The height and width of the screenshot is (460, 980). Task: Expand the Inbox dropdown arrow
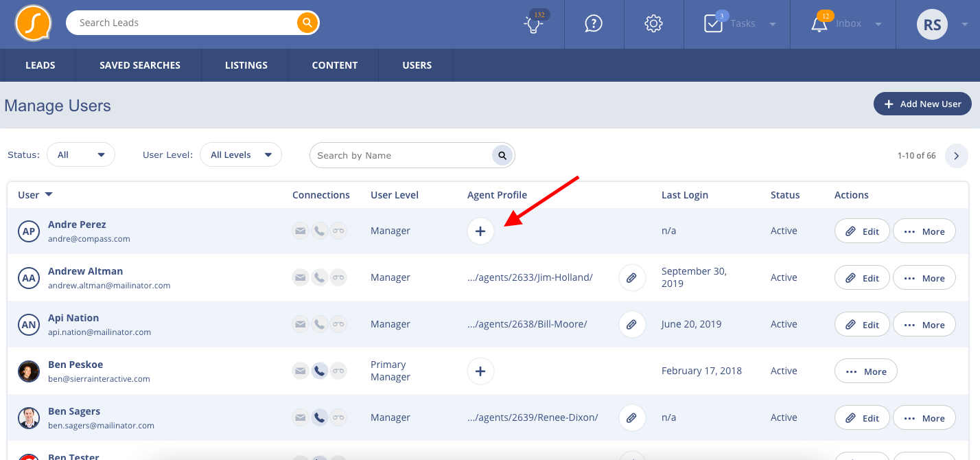point(878,24)
